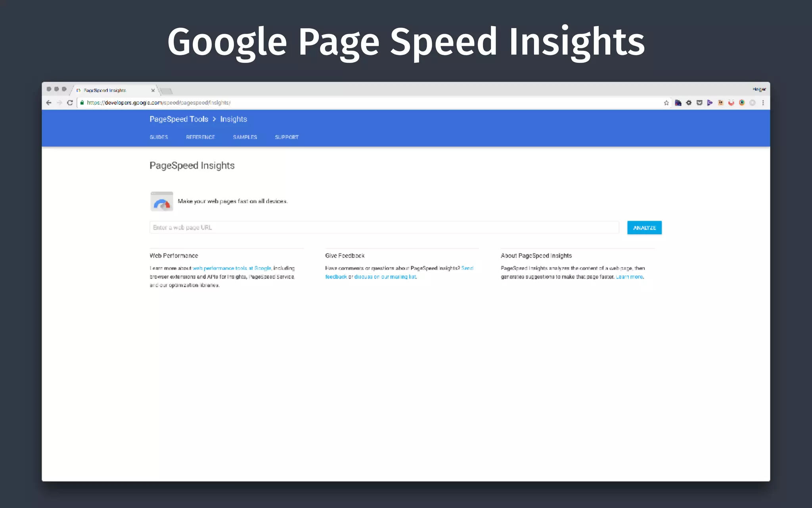Go forward with the browser forward arrow

(59, 103)
